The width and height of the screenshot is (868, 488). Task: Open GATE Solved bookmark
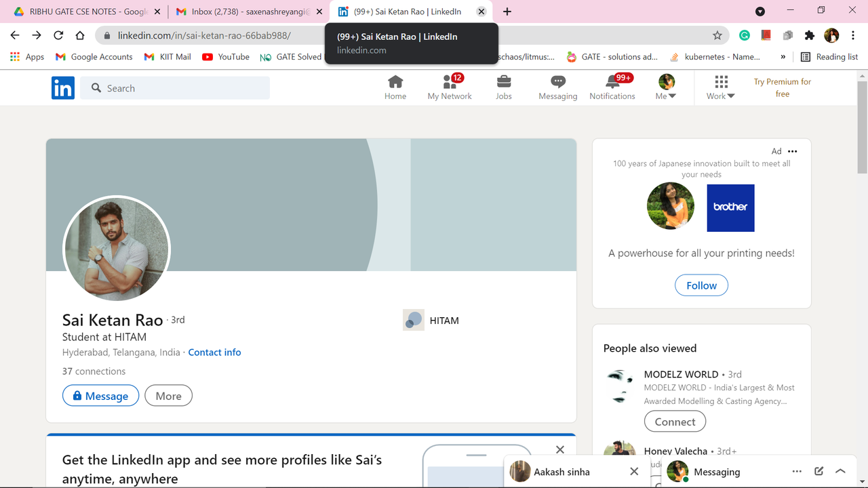tap(292, 57)
